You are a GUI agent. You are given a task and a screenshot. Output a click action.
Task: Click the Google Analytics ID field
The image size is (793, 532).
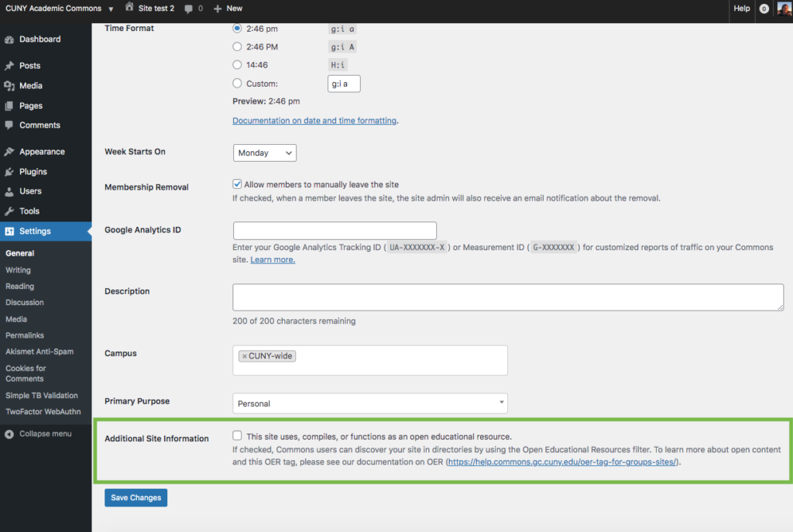tap(335, 231)
